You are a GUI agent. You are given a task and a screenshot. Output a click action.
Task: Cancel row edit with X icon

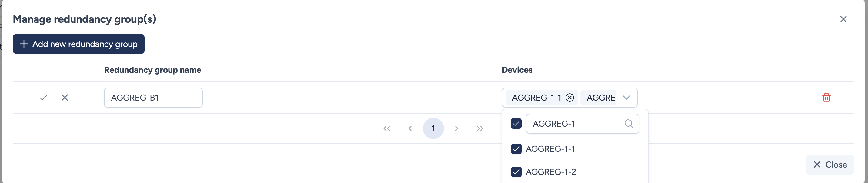pos(65,98)
